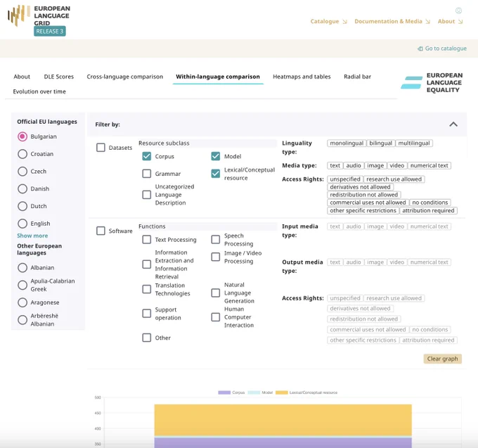Uncheck Lexical/Conceptual resource checkbox
The image size is (478, 448).
216,174
